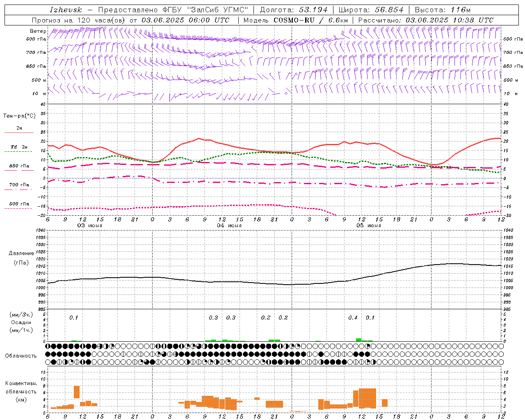Click the 0.4 precipitation value
This screenshot has width=525, height=420.
point(353,317)
